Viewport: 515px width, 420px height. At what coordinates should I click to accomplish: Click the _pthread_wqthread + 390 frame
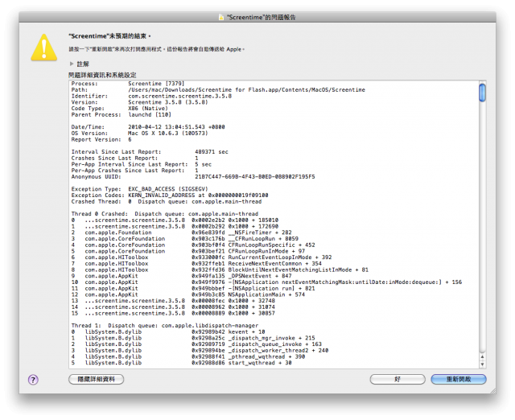coord(188,356)
